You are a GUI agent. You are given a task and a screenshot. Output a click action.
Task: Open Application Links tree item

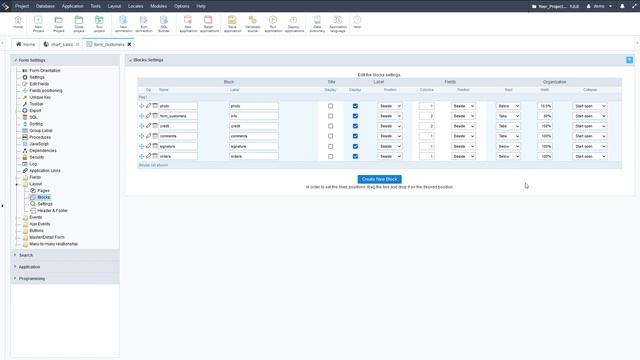click(45, 171)
